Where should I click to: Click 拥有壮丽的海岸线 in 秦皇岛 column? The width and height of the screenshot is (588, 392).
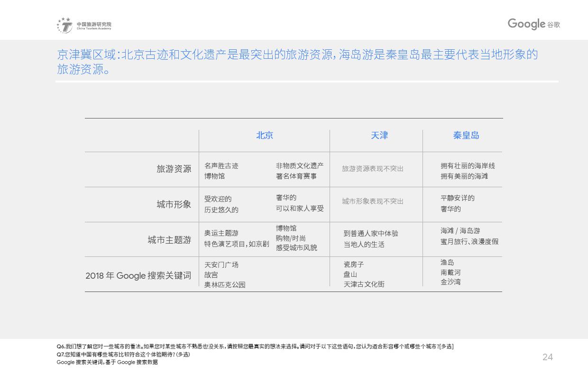[467, 166]
